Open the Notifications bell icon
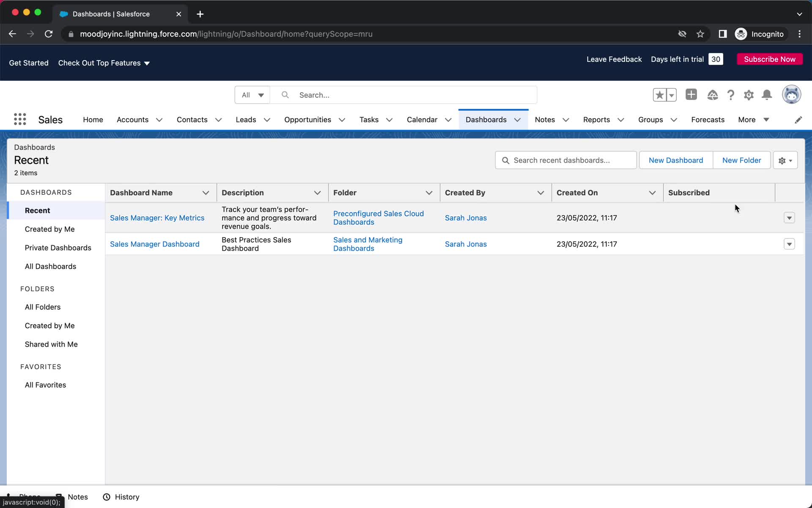The height and width of the screenshot is (508, 812). (767, 95)
